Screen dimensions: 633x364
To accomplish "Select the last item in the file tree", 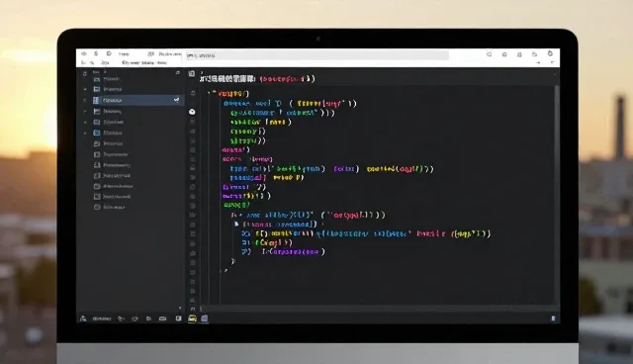I will click(x=110, y=207).
